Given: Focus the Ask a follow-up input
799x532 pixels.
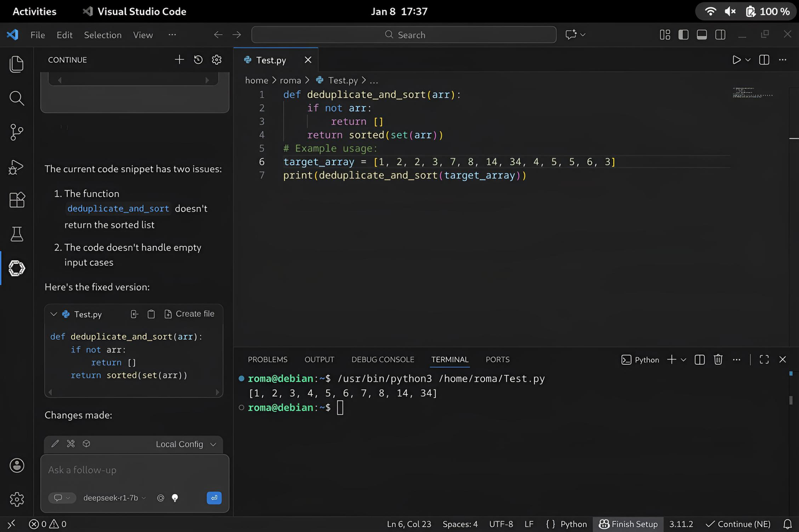Looking at the screenshot, I should (x=134, y=470).
